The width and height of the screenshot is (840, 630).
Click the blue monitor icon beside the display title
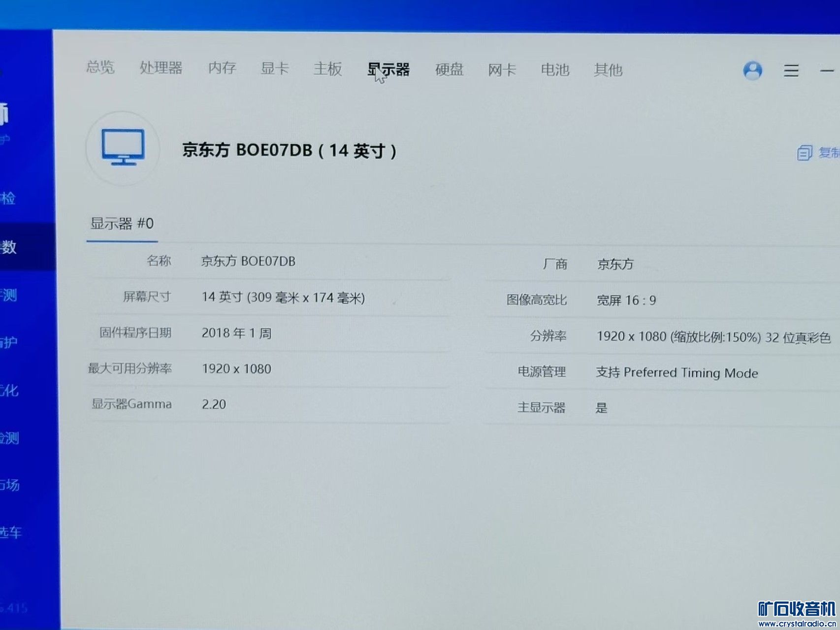[x=123, y=147]
